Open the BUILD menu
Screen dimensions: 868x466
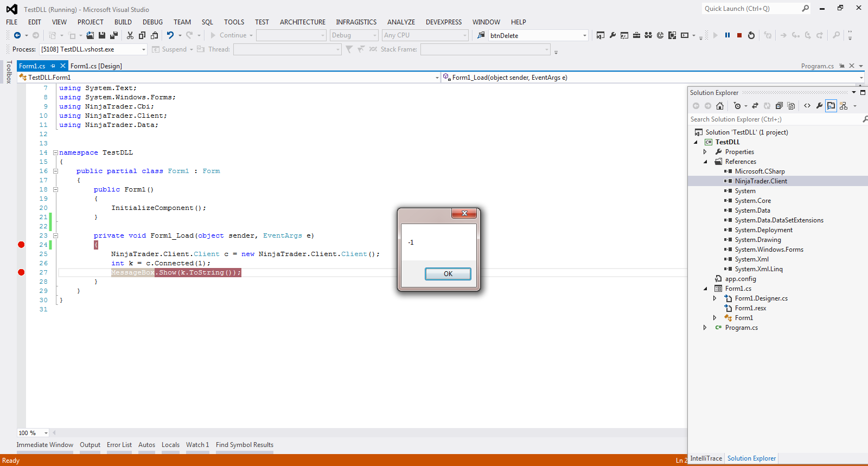point(123,22)
